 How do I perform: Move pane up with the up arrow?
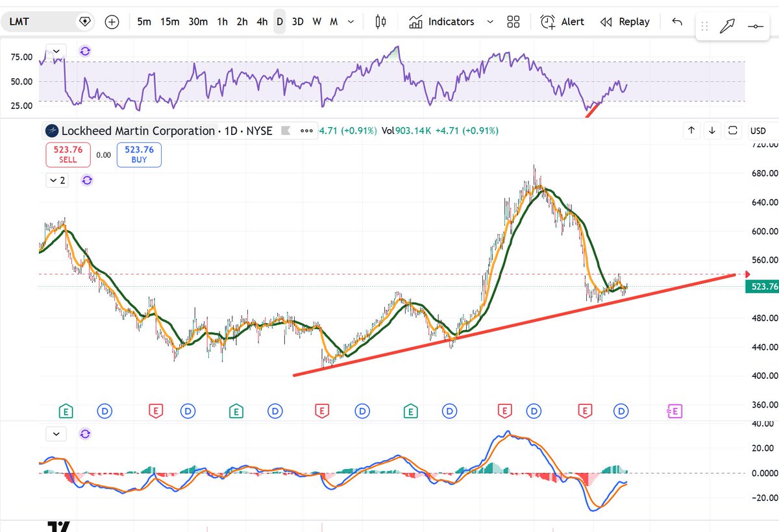tap(691, 130)
